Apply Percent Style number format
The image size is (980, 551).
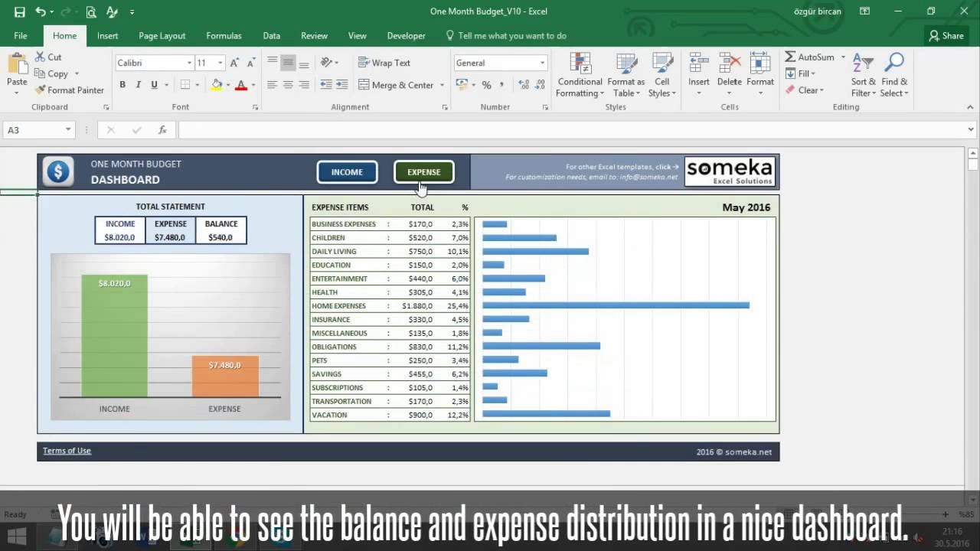coord(486,85)
